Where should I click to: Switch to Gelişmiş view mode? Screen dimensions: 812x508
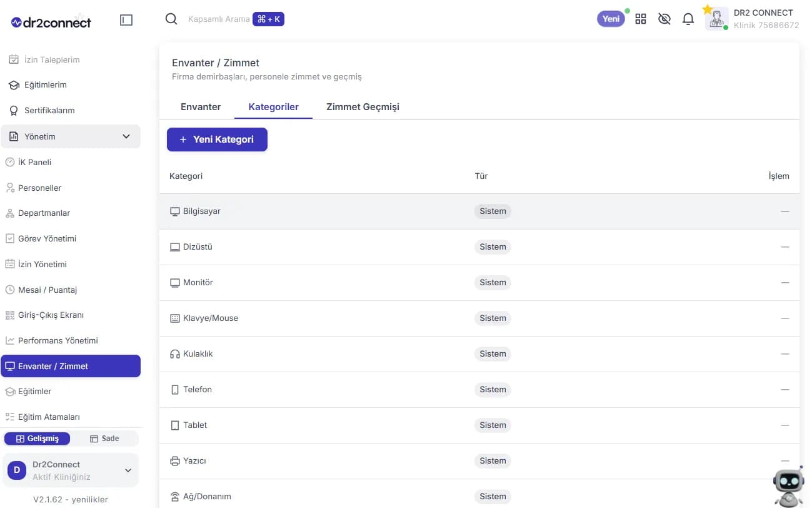coord(38,439)
